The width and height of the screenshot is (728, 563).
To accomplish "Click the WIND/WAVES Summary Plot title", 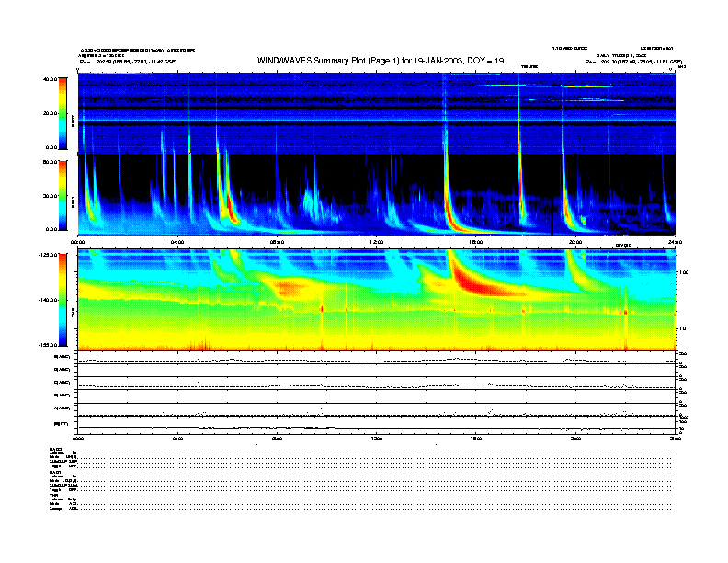I will [381, 61].
